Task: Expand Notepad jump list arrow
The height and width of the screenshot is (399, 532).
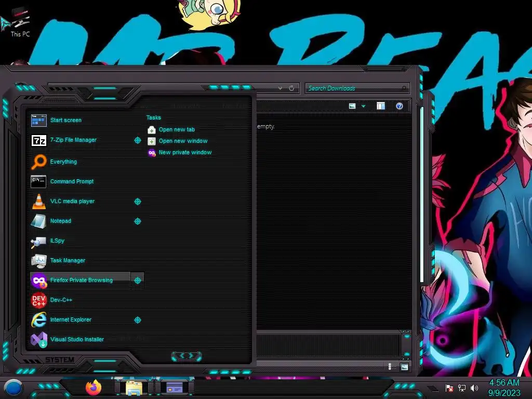Action: pyautogui.click(x=137, y=221)
